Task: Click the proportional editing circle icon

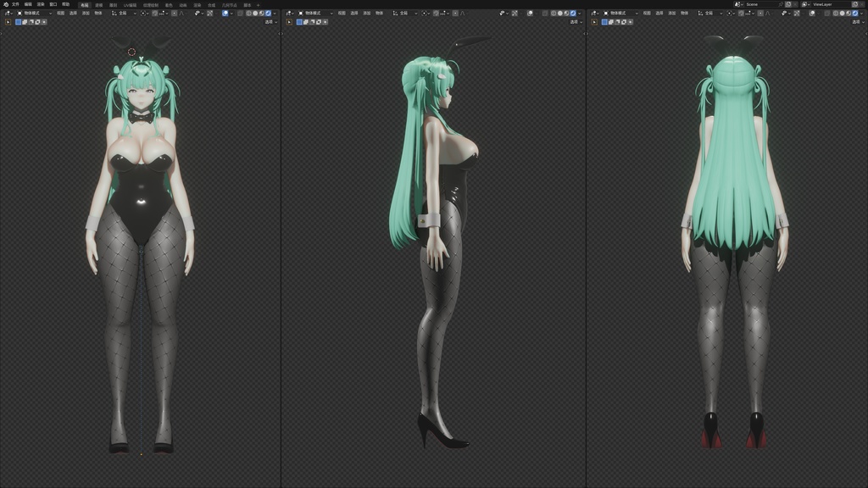Action: 174,14
